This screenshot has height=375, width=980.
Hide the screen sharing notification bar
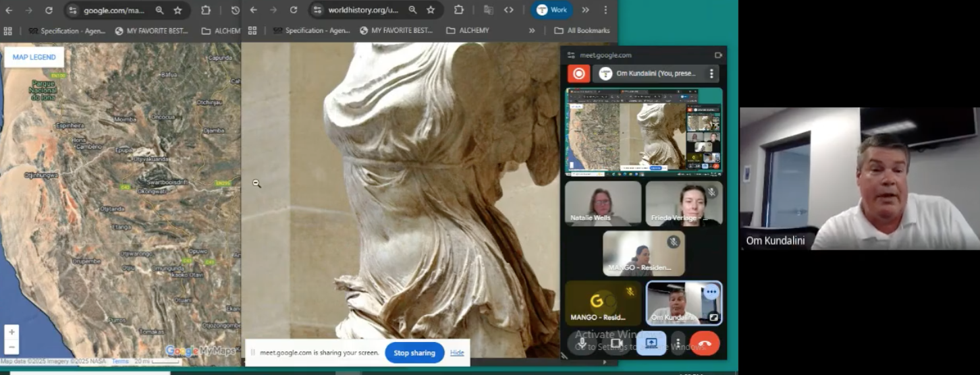457,353
